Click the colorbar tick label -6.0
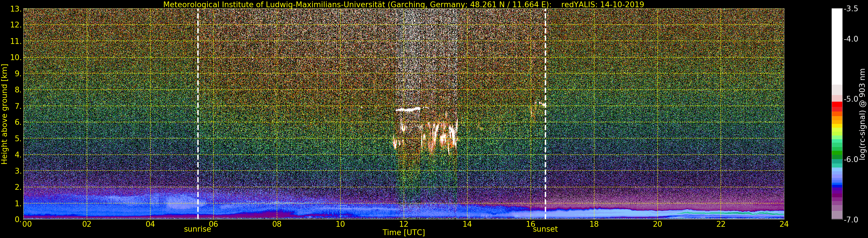The image size is (868, 238). click(851, 159)
